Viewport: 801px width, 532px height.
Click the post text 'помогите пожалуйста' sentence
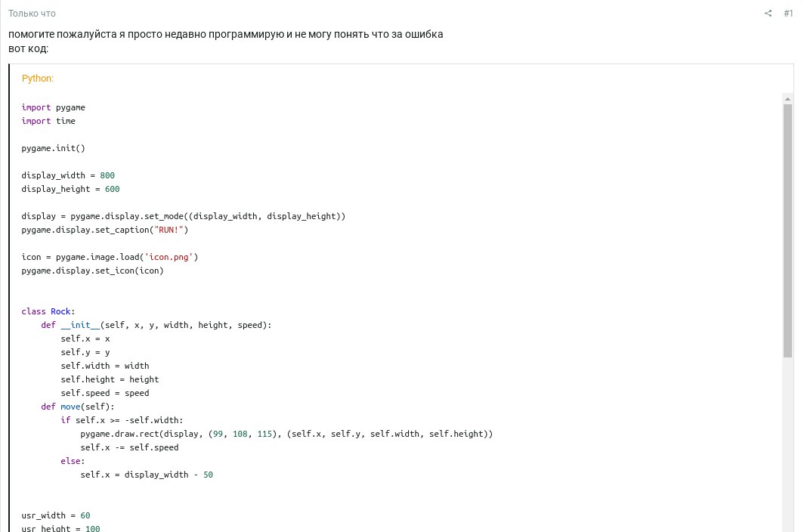pyautogui.click(x=225, y=34)
